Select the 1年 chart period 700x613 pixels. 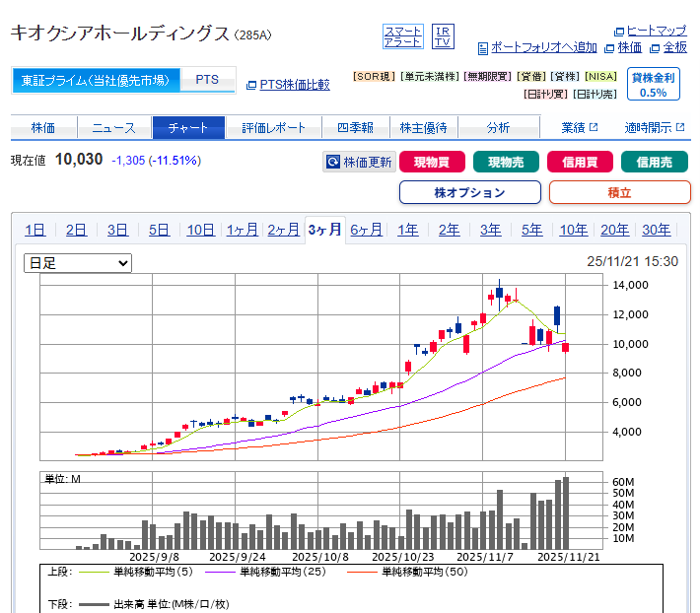point(407,230)
